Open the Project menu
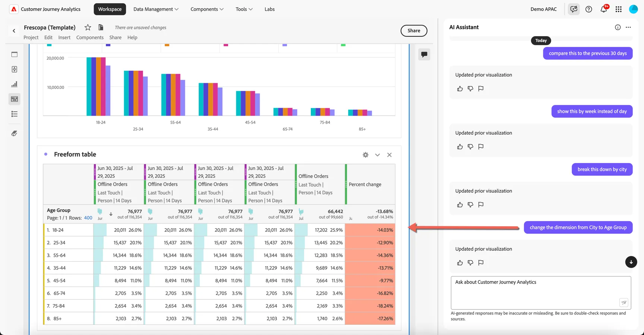The image size is (644, 335). coord(31,37)
